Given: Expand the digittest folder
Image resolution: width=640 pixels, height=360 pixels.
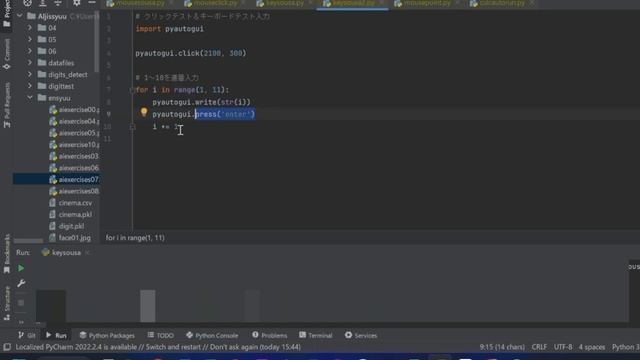Looking at the screenshot, I should [30, 86].
